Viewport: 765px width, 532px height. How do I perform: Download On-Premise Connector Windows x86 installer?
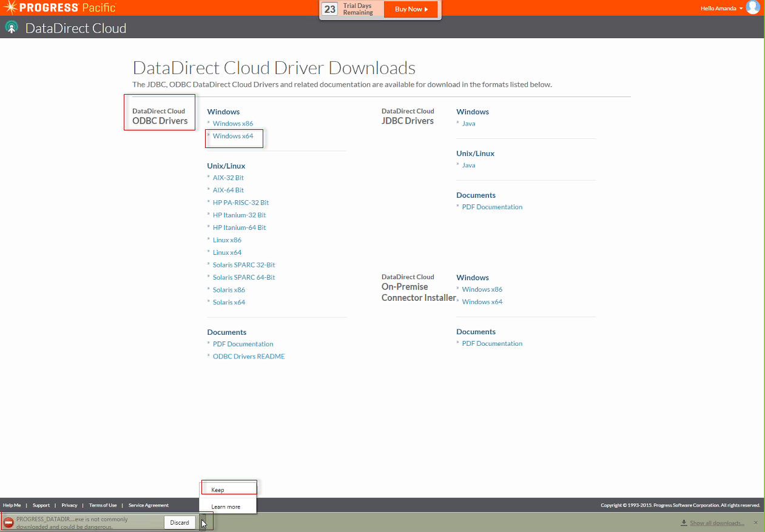tap(482, 289)
